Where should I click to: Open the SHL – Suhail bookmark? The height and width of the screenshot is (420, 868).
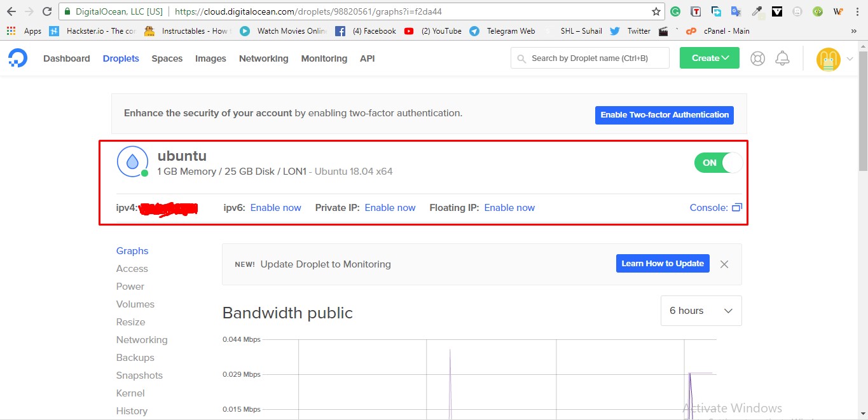(x=574, y=31)
